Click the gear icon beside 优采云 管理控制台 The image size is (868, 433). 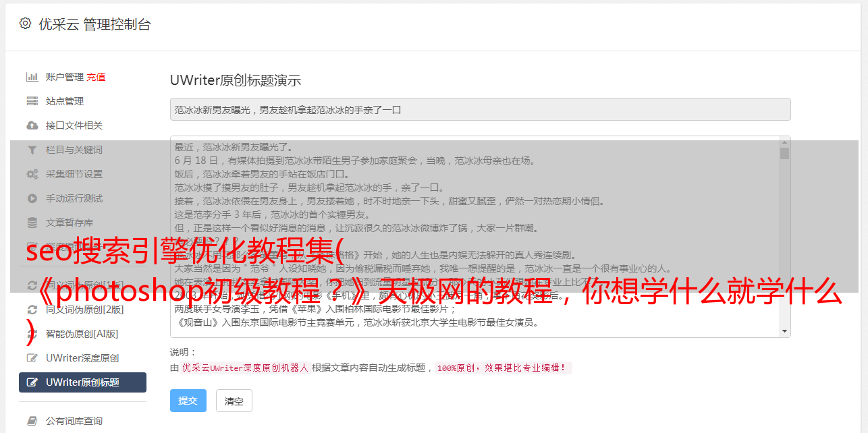[x=25, y=24]
